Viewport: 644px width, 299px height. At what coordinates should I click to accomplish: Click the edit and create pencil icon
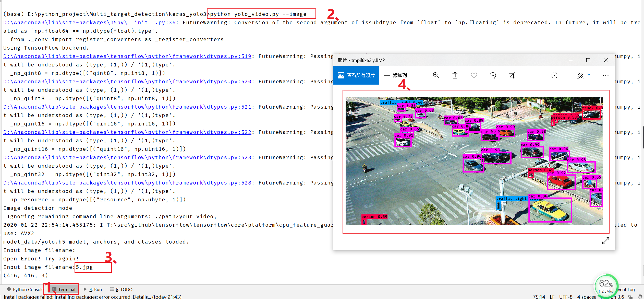point(580,75)
